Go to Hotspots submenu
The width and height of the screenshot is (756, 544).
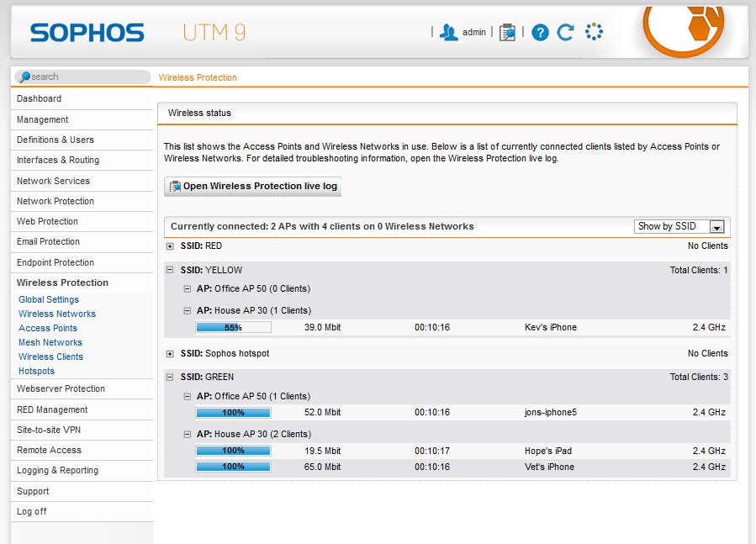click(x=36, y=371)
